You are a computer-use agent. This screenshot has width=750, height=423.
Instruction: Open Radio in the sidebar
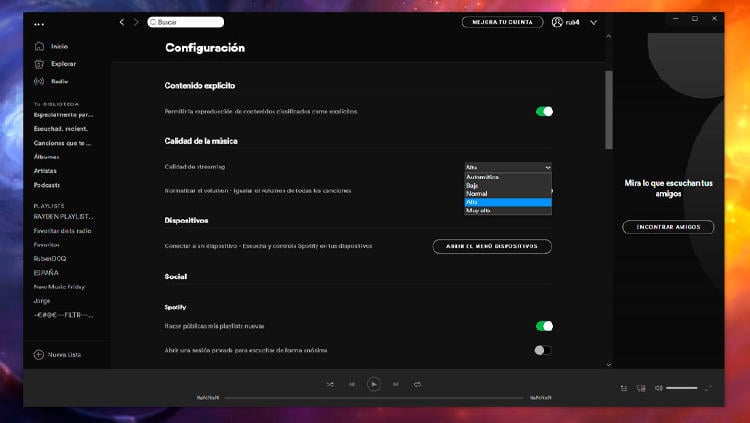click(x=60, y=81)
